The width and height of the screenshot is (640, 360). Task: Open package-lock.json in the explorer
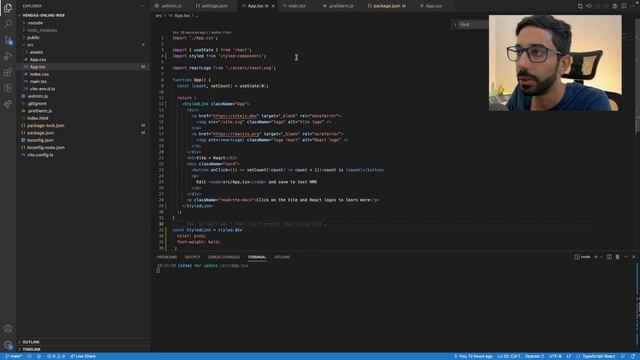(45, 126)
